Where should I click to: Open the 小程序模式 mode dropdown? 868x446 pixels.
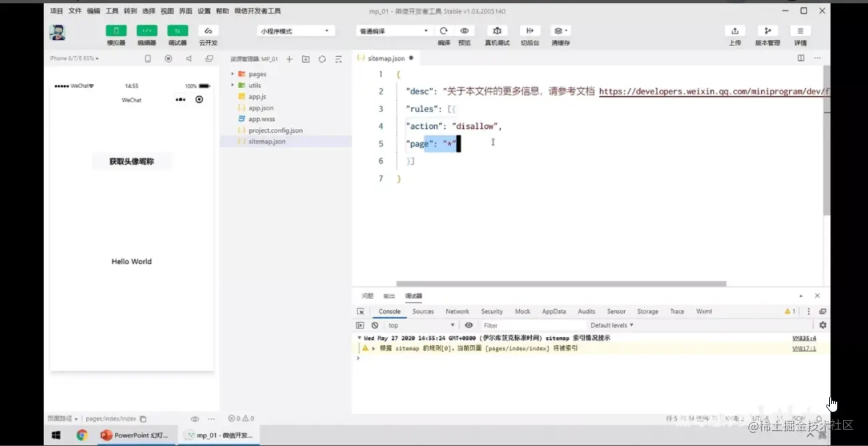coord(295,31)
